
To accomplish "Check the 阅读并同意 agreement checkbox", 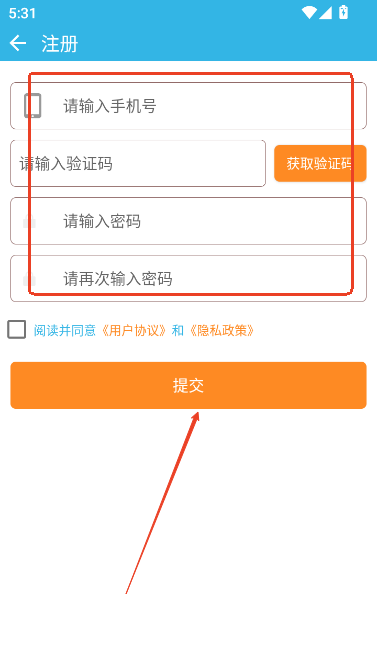I will (17, 330).
